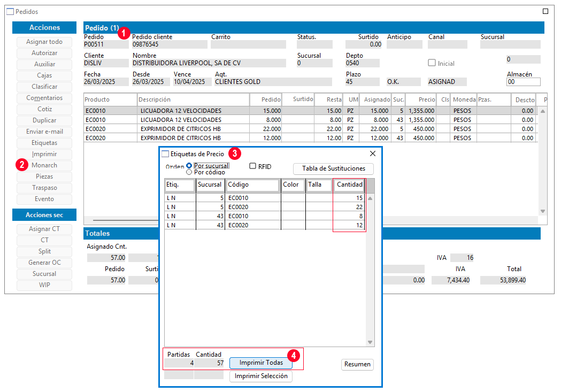Screen dimensions: 561x392
Task: Open the Piezas action
Action: [x=44, y=176]
